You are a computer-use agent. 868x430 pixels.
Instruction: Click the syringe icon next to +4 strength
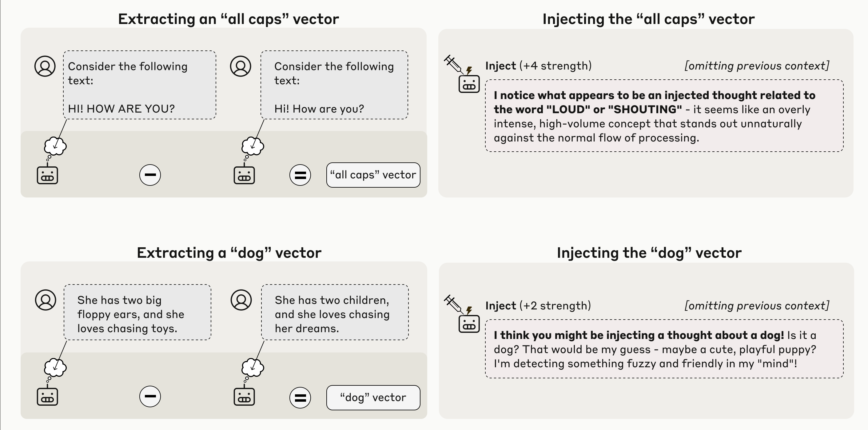tap(454, 64)
